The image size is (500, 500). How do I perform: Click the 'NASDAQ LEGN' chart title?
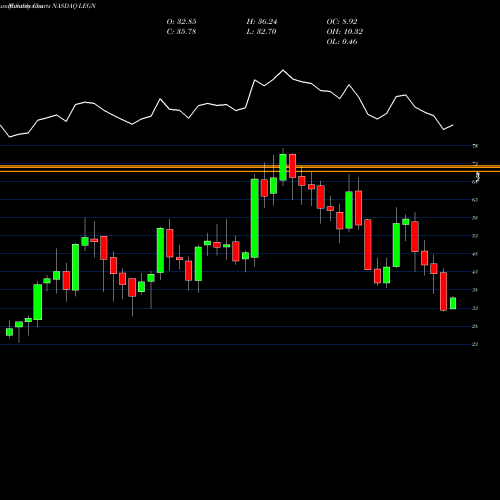pyautogui.click(x=74, y=6)
